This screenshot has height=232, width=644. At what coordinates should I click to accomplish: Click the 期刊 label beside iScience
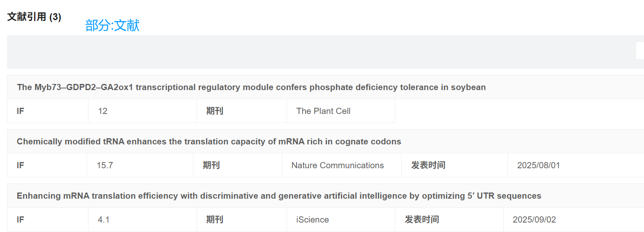pos(215,220)
